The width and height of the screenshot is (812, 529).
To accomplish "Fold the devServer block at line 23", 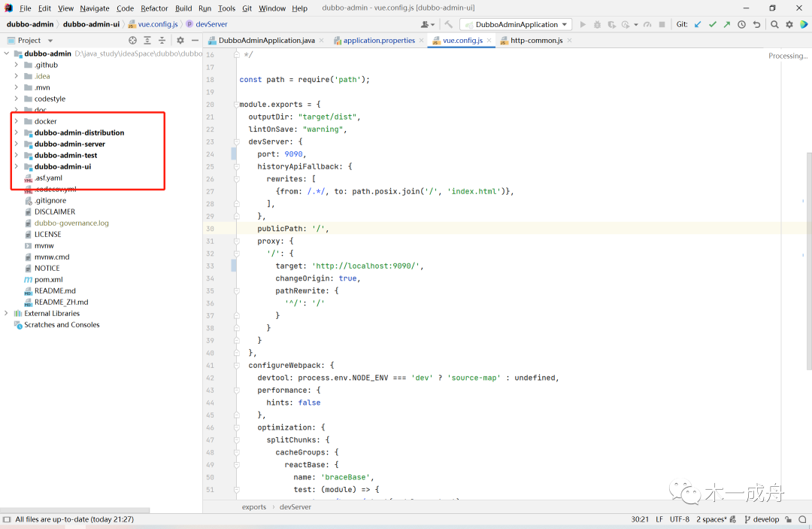I will (x=237, y=141).
